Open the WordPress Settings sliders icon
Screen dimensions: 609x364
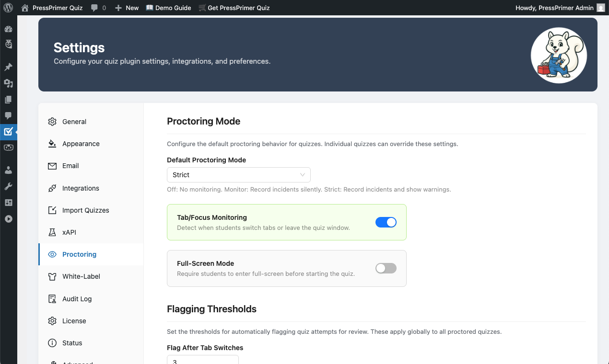[8, 203]
